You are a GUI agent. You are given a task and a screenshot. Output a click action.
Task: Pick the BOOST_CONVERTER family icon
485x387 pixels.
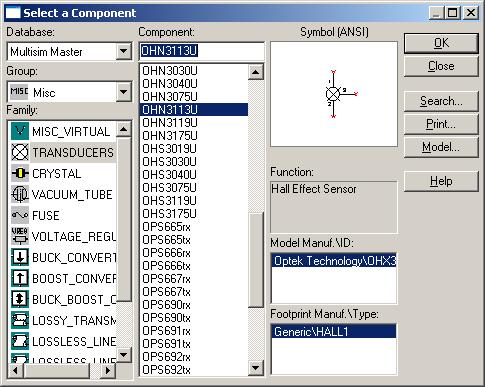pos(20,278)
